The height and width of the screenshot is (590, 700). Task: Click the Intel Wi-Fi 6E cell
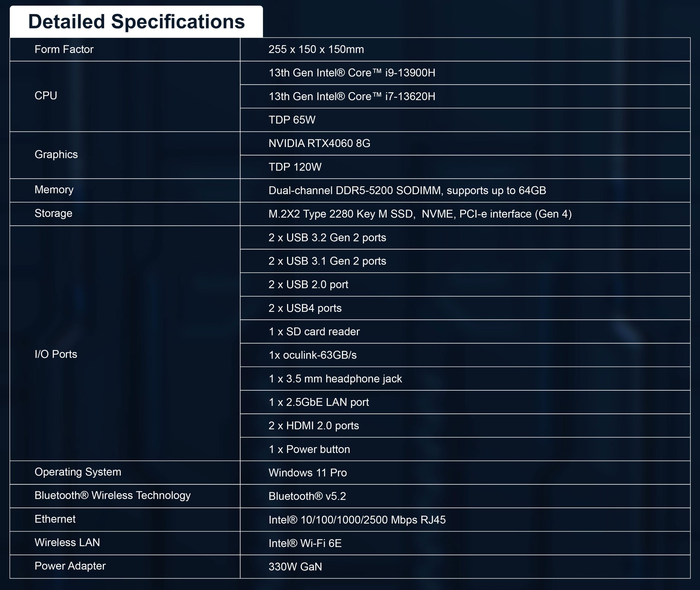pyautogui.click(x=305, y=543)
